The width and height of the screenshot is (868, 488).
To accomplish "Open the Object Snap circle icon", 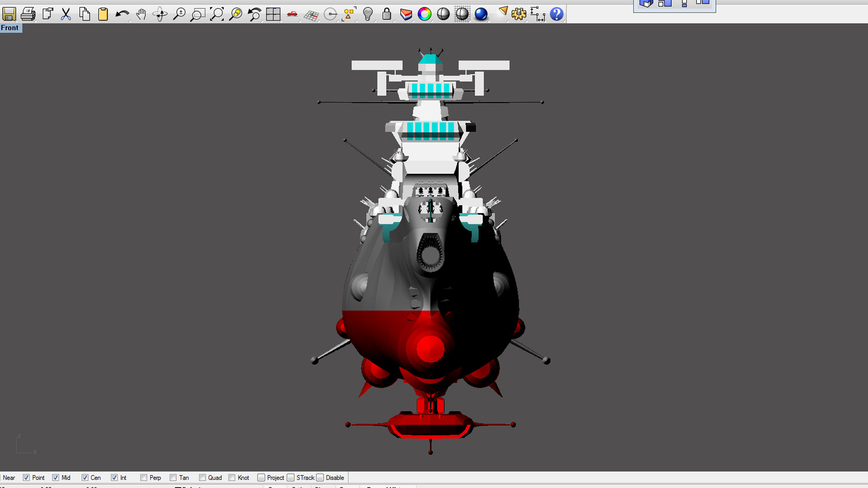I will pos(330,14).
